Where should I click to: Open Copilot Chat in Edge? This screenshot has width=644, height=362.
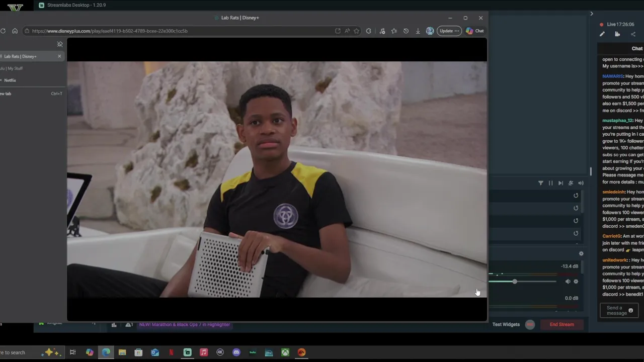click(x=475, y=31)
